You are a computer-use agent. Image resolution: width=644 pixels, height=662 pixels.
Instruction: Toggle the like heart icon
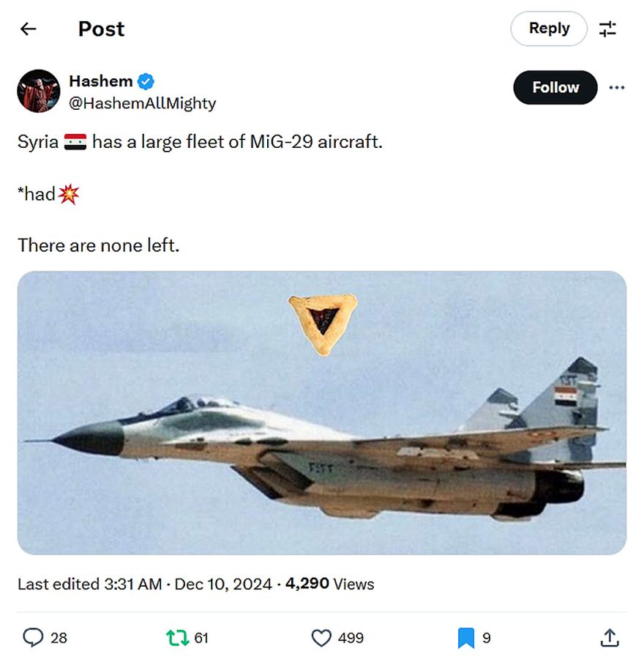point(321,638)
